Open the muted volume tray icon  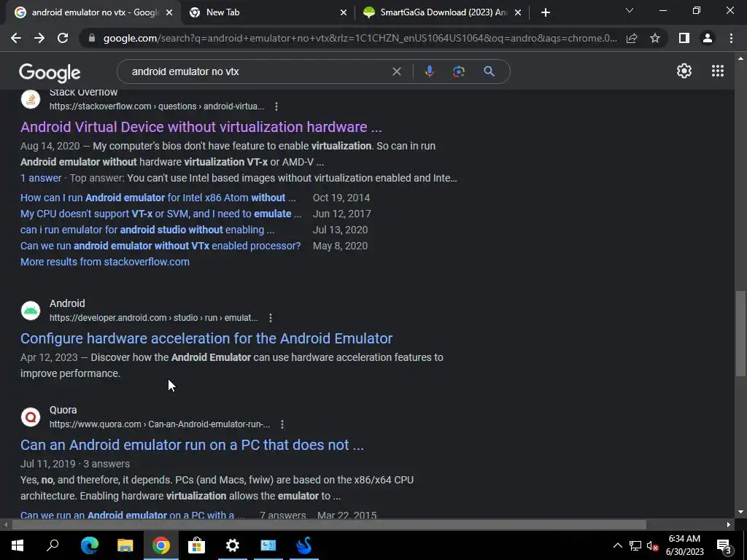click(653, 545)
